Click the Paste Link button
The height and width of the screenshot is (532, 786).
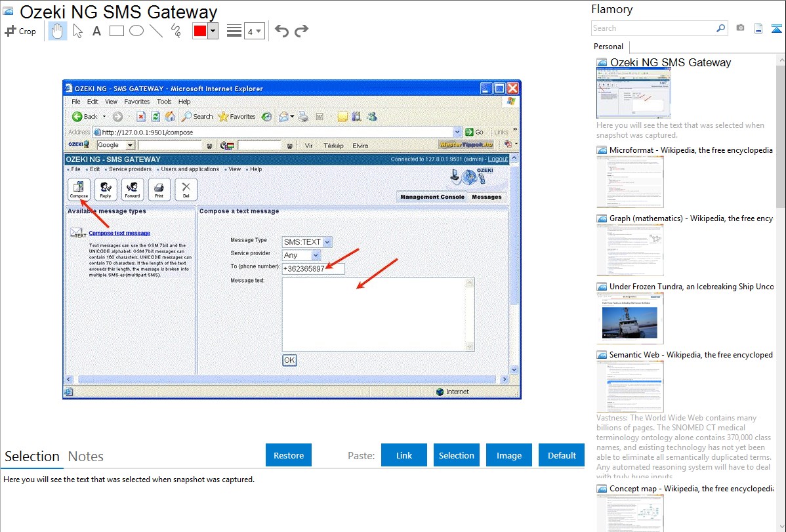tap(404, 455)
